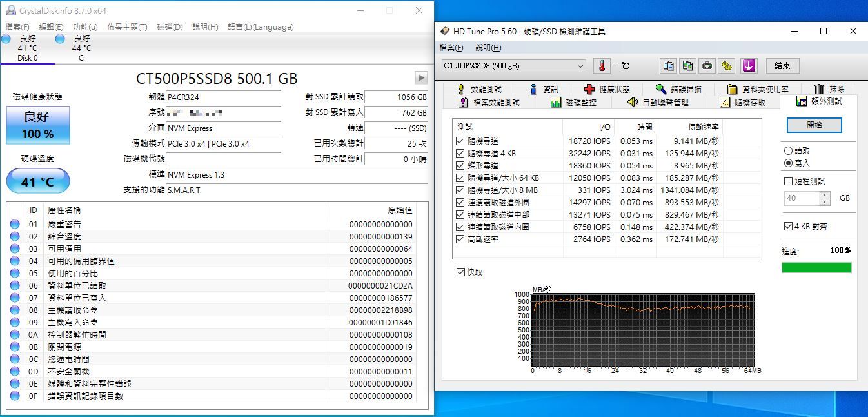Open 檔案(F) menu in HD Tune Pro
Screen dimensions: 868x417
(x=451, y=48)
